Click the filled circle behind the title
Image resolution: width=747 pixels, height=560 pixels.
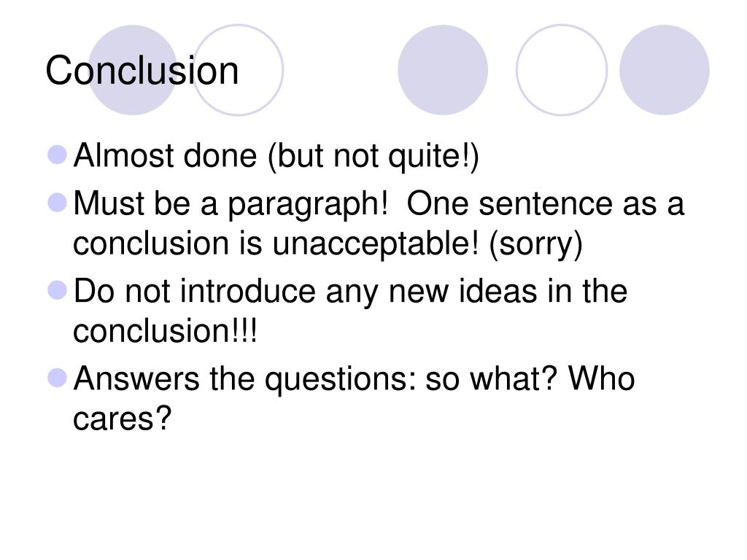point(133,70)
